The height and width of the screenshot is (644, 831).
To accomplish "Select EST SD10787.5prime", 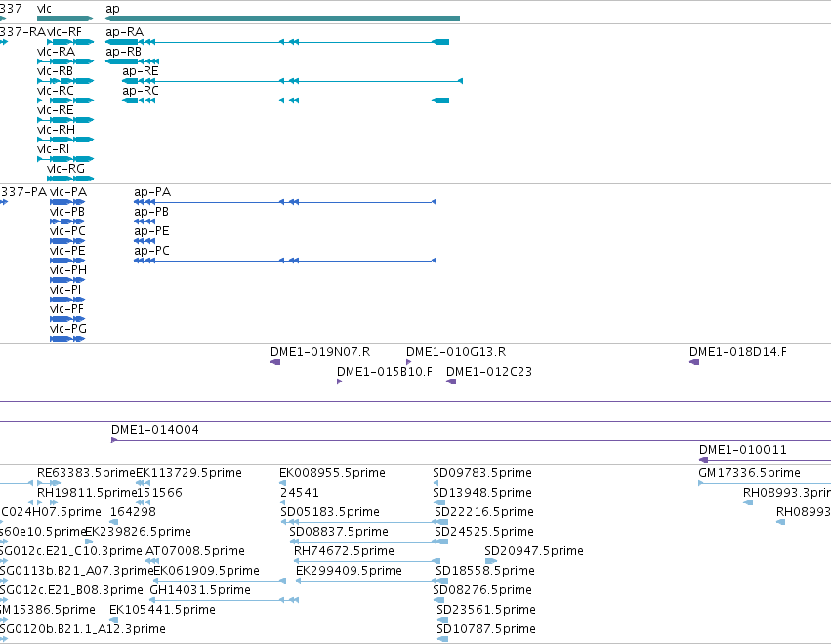I will pyautogui.click(x=486, y=629).
